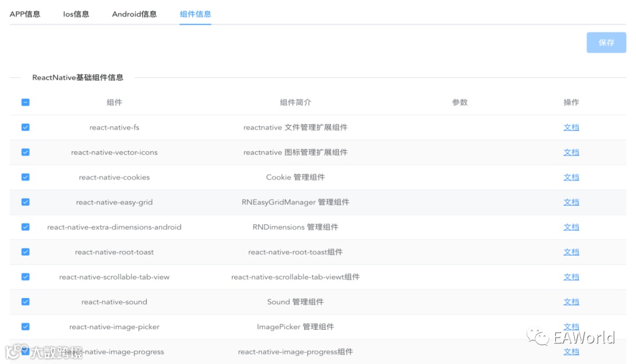The height and width of the screenshot is (364, 636).
Task: Open the 组件信息 tab
Action: 195,14
